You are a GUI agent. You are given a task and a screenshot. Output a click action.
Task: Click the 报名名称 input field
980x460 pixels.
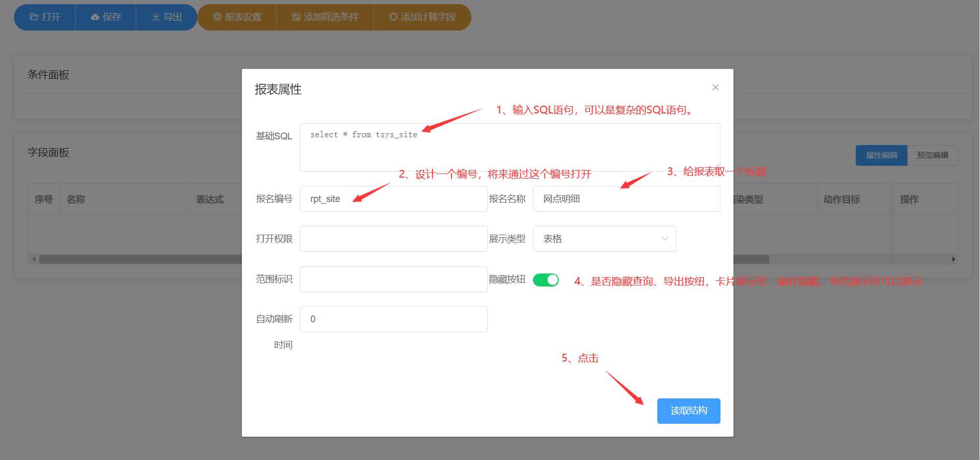click(x=627, y=199)
